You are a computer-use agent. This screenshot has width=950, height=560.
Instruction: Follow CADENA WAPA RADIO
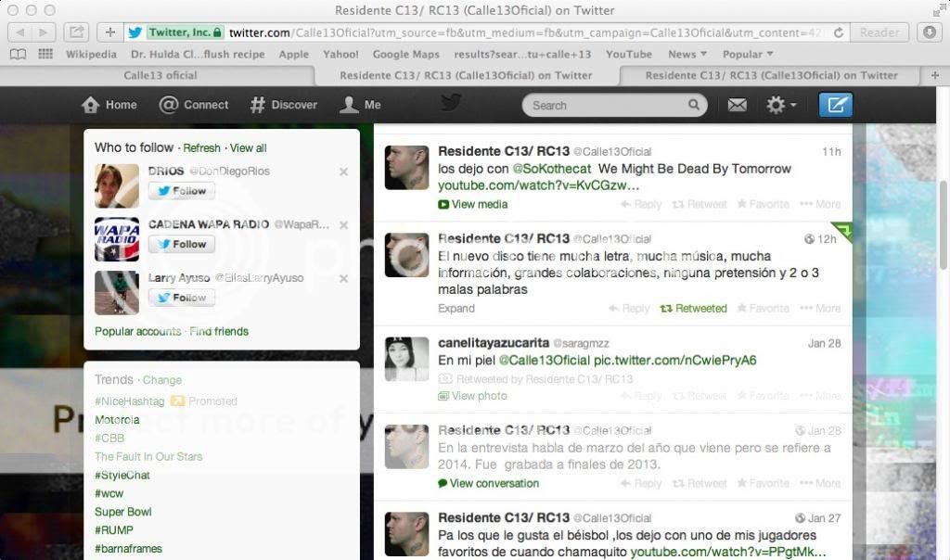182,244
